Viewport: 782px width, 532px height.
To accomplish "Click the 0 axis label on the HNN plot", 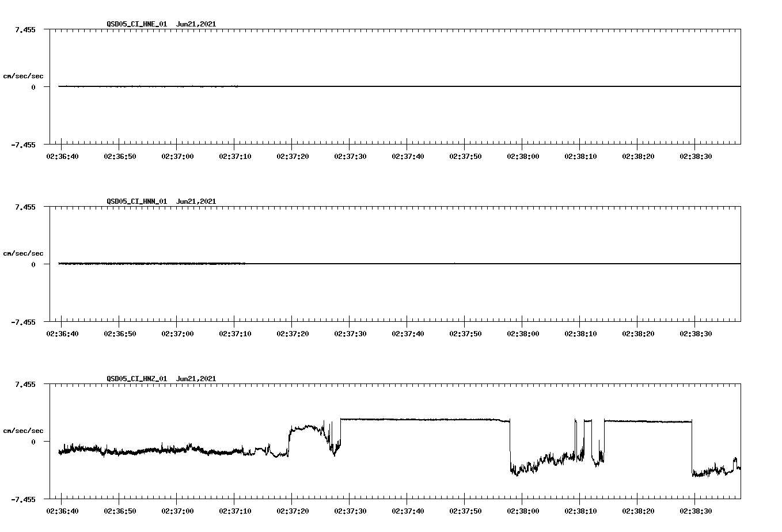I will click(x=33, y=264).
